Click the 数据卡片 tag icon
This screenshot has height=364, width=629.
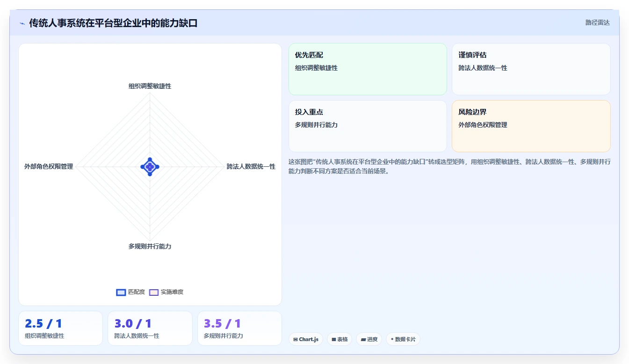tap(392, 339)
